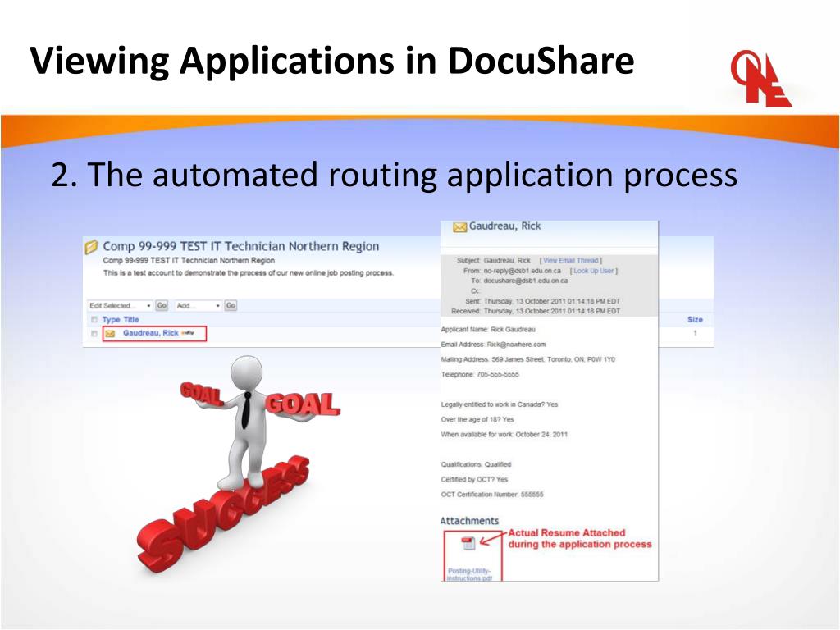Viewport: 840px width, 630px height.
Task: Click the Legally entitled to work in Canada line
Action: point(500,404)
